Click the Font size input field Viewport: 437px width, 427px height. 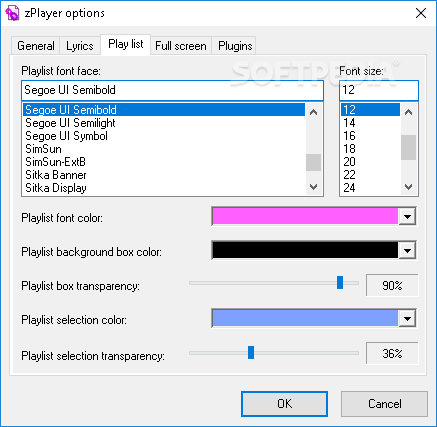click(x=379, y=90)
